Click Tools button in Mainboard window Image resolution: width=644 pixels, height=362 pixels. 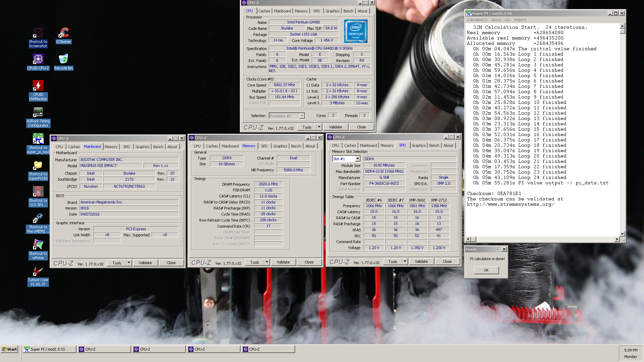tap(117, 263)
